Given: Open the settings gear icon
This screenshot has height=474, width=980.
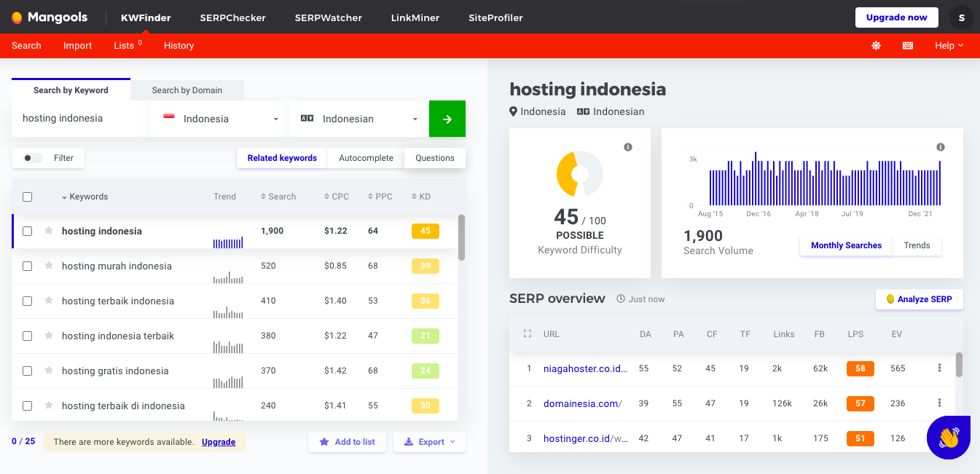Looking at the screenshot, I should [x=876, y=45].
